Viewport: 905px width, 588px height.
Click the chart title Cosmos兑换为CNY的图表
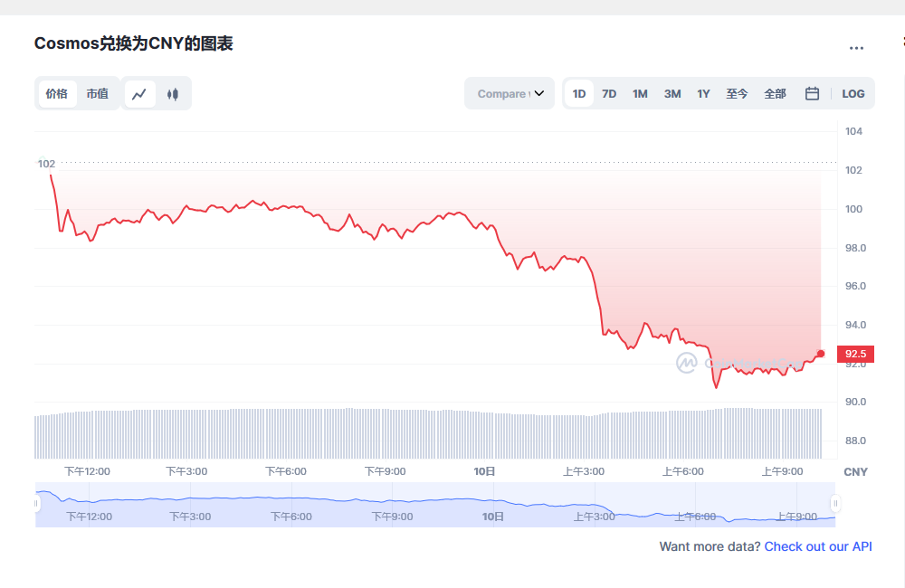coord(133,43)
